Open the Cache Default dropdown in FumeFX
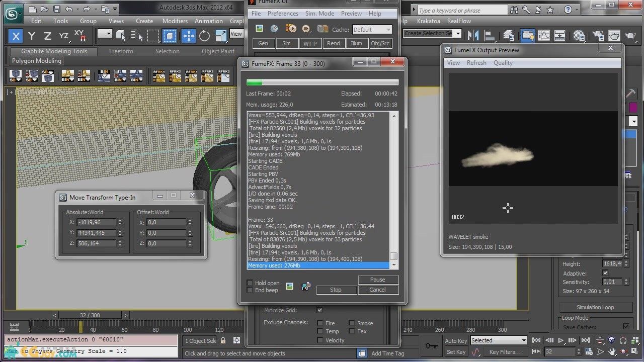The height and width of the screenshot is (362, 644). click(372, 30)
